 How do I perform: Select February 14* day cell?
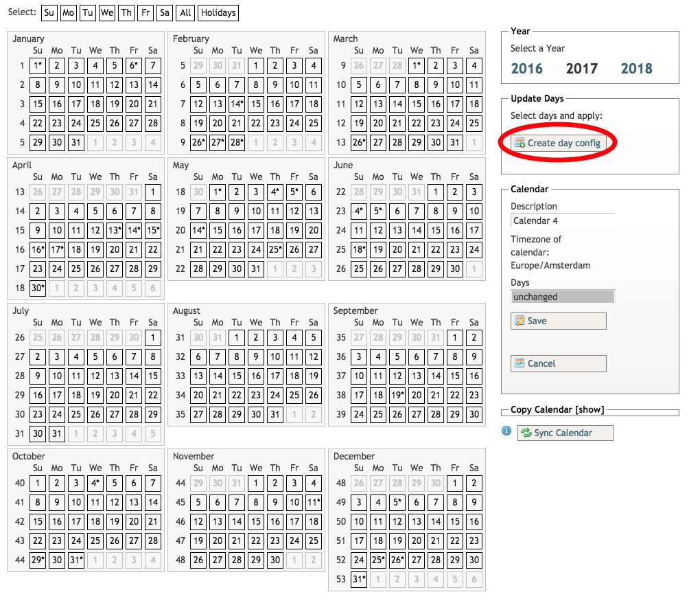237,104
